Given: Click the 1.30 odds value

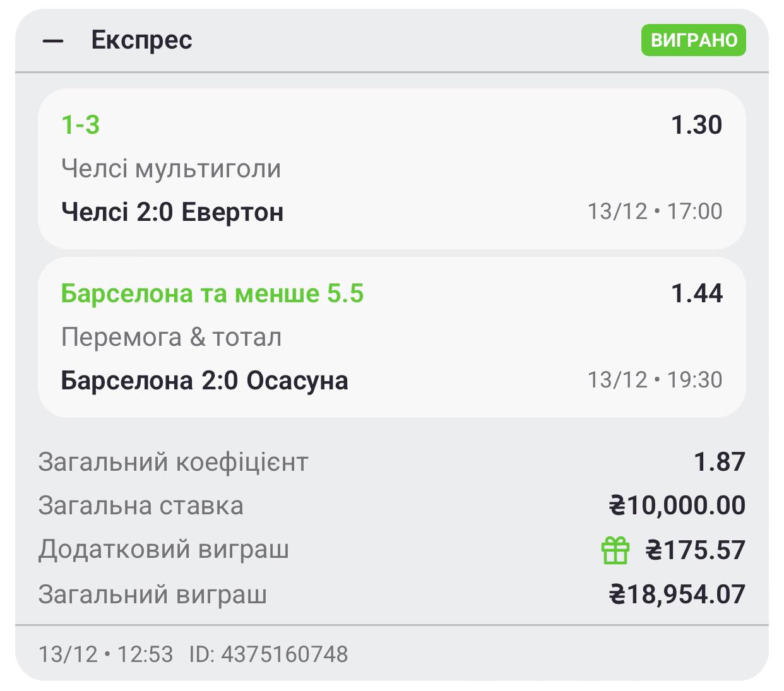Looking at the screenshot, I should click(696, 125).
